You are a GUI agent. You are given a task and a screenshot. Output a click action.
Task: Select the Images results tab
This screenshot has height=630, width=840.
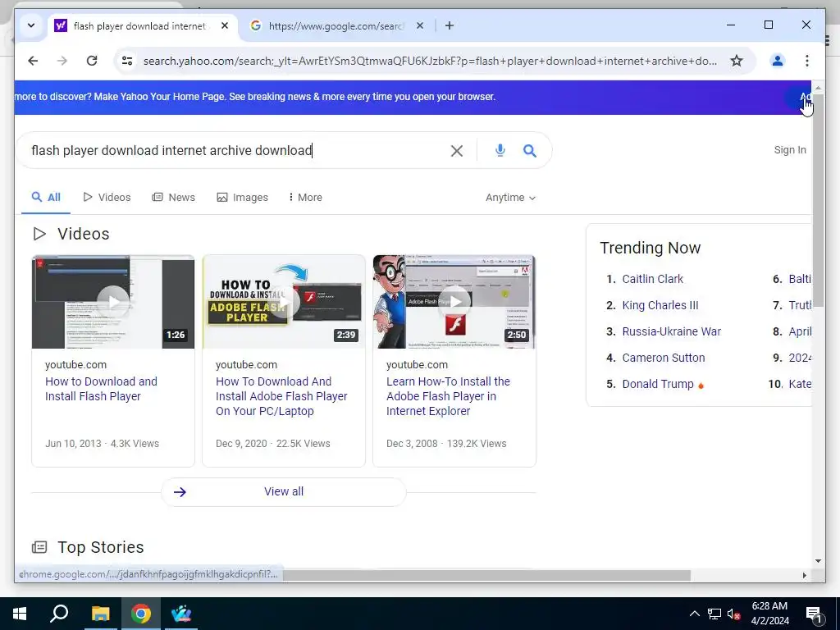pos(242,197)
